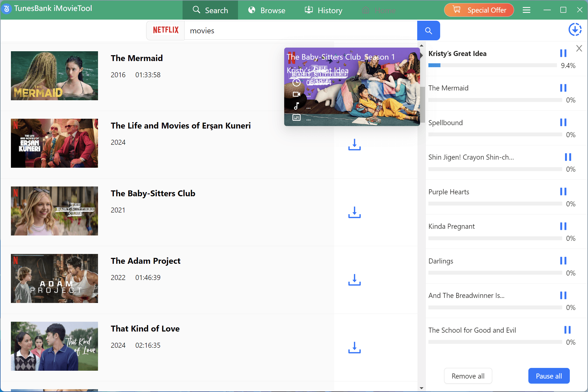The image size is (588, 392).
Task: Select The Life and Movies of Erşan Kuneri title
Action: pos(181,126)
